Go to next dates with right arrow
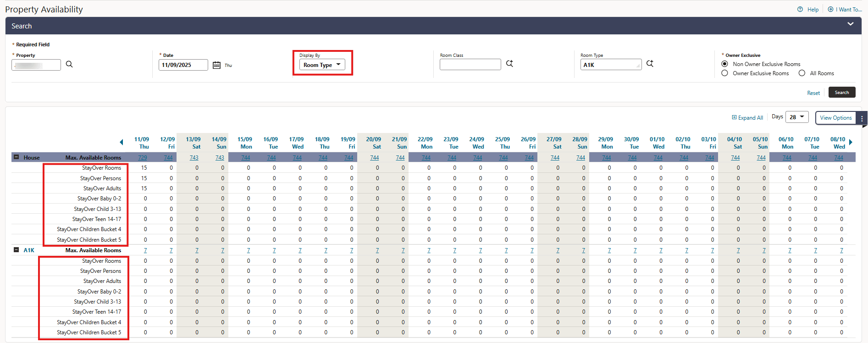 pyautogui.click(x=851, y=142)
